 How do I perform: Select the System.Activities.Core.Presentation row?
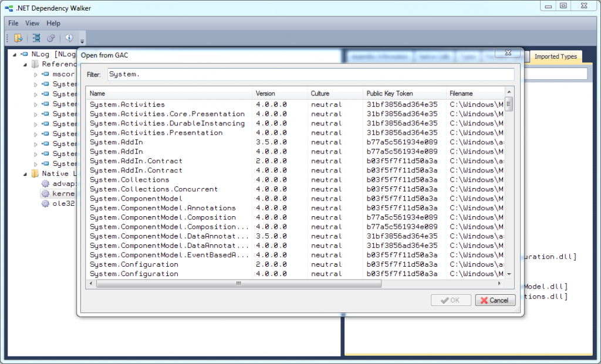point(296,114)
